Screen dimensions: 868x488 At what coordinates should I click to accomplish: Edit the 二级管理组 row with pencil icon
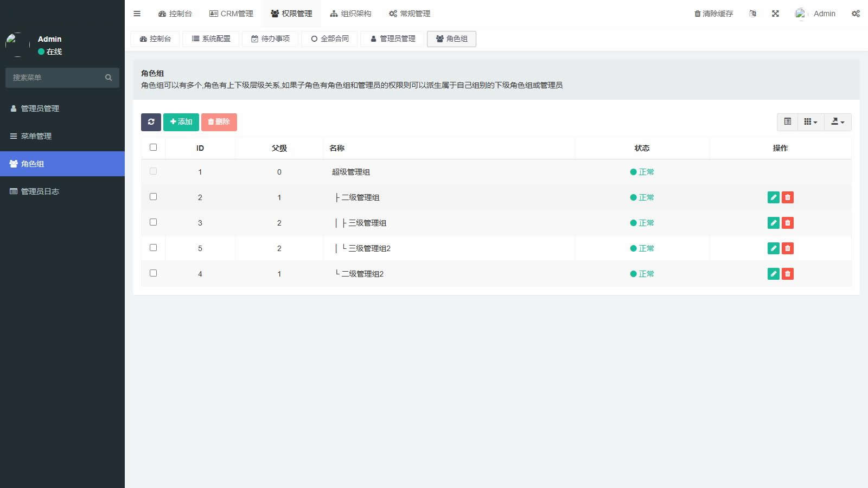point(773,197)
